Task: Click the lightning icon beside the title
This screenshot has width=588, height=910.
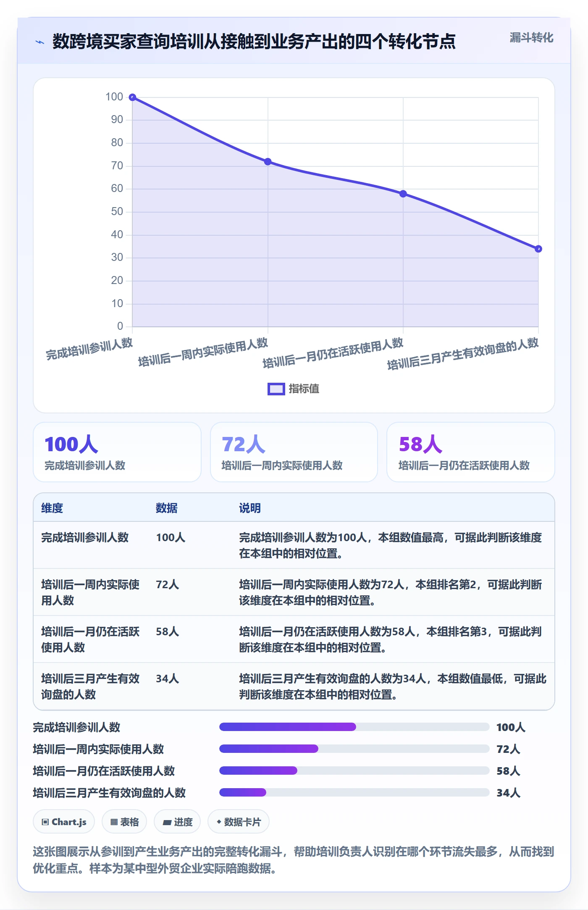Action: (40, 42)
